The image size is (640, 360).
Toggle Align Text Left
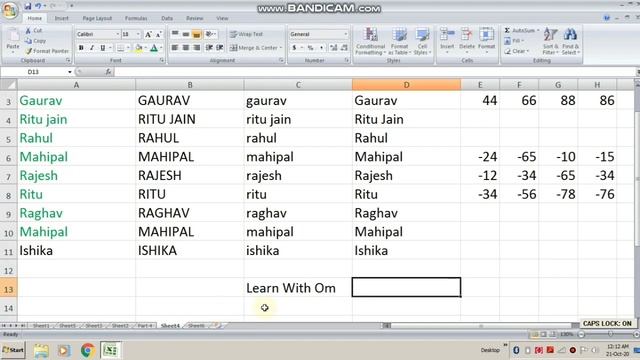[175, 48]
